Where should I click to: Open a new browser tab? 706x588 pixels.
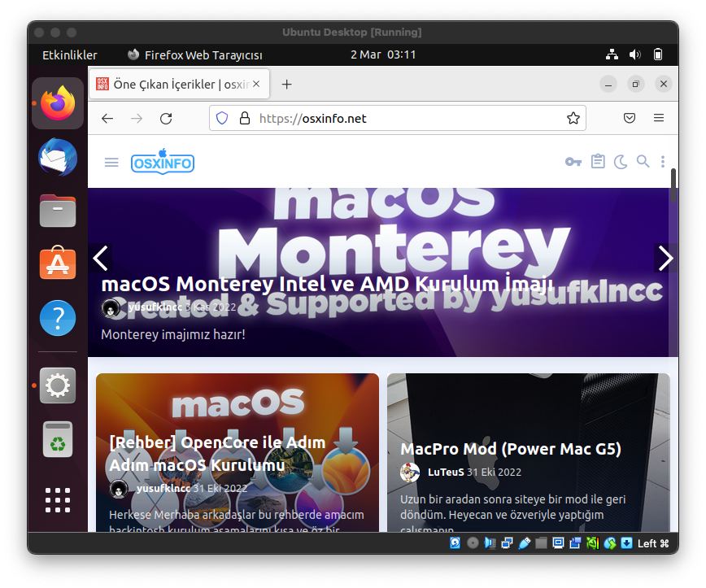pyautogui.click(x=286, y=85)
